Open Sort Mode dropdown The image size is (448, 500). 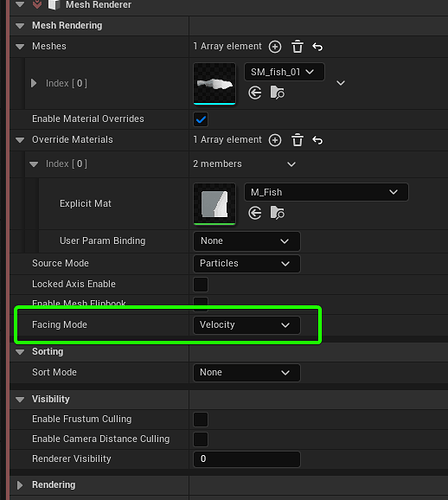(x=247, y=372)
